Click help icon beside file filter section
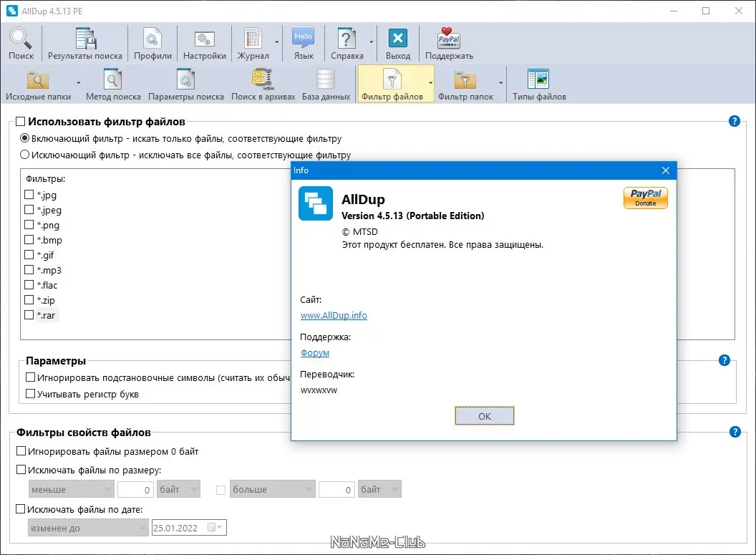The image size is (756, 555). point(734,121)
